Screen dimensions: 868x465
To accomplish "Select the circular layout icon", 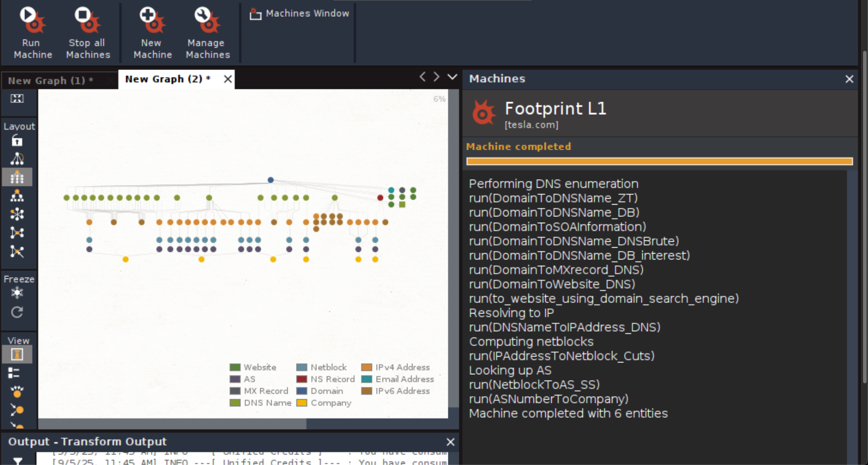I will (x=17, y=214).
